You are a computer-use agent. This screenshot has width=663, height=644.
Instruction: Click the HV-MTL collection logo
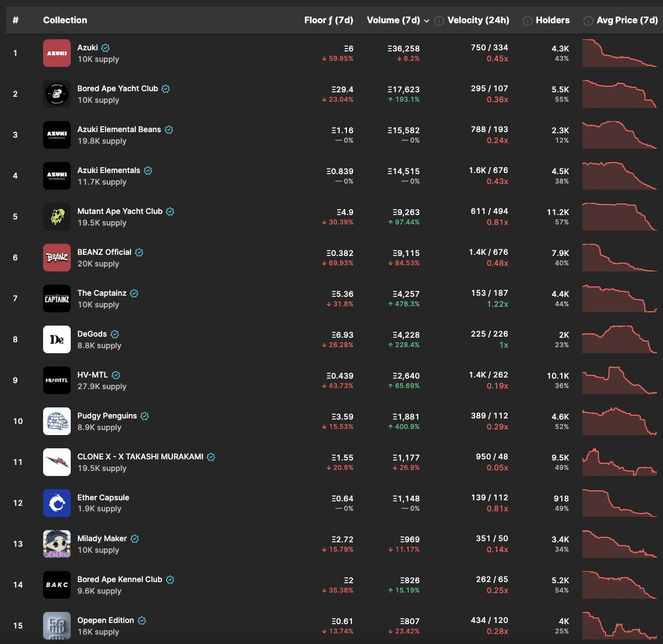[x=57, y=380]
